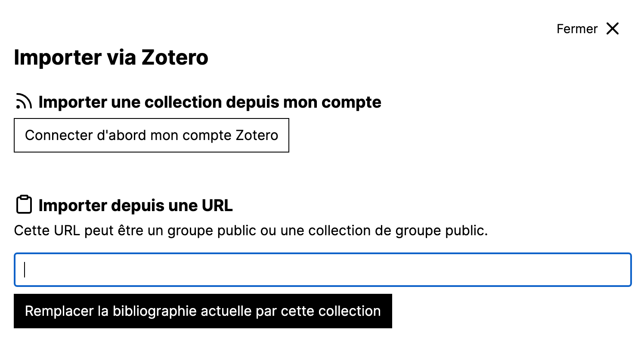Click the heading Importer une collection depuis mon compte
The height and width of the screenshot is (355, 644).
point(210,102)
